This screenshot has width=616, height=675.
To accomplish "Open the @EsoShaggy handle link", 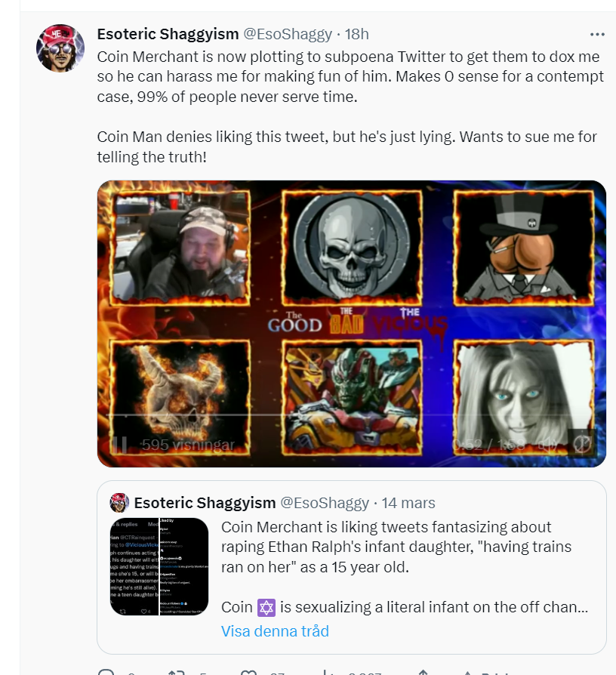I will [x=288, y=34].
